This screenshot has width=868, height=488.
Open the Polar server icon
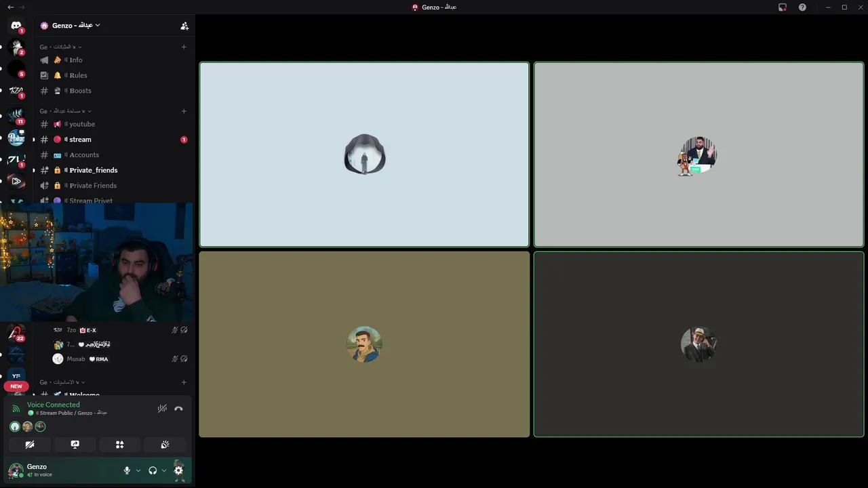pyautogui.click(x=16, y=138)
